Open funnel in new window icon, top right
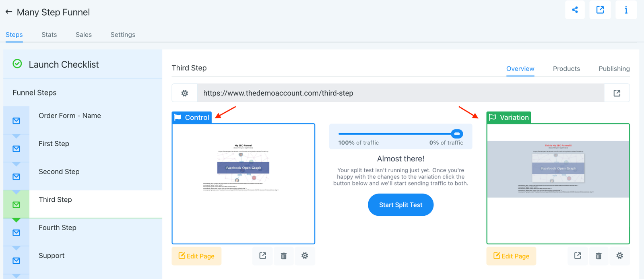Viewport: 644px width, 279px height. [600, 10]
